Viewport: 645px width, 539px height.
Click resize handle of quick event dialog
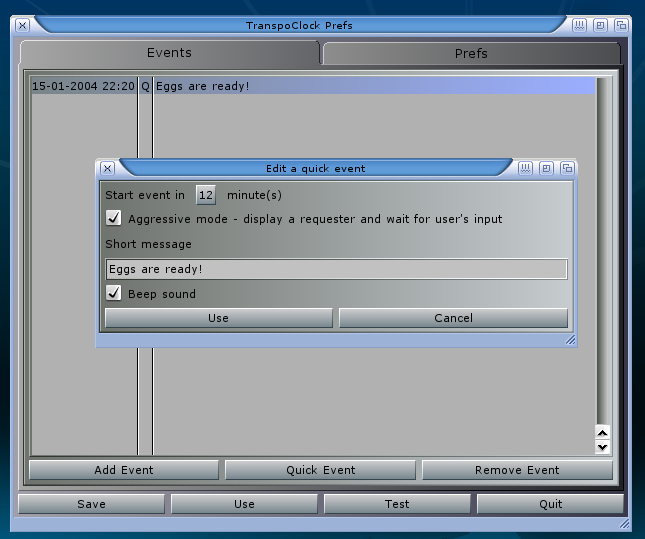click(x=570, y=340)
